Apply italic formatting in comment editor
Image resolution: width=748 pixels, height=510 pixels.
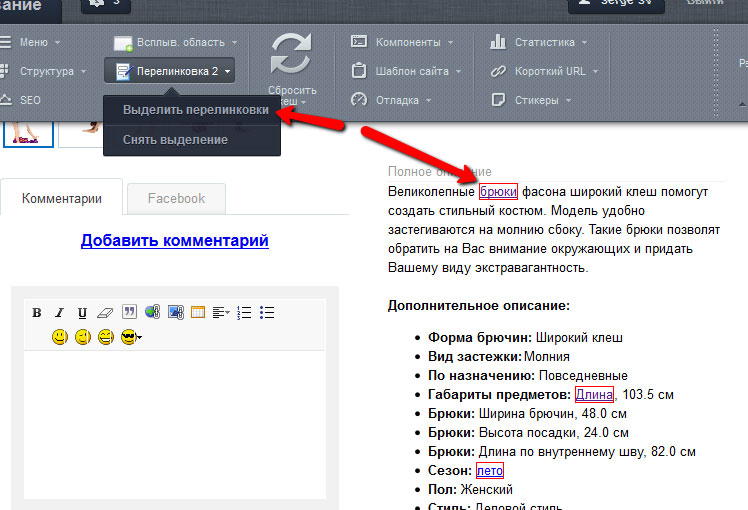(x=60, y=312)
